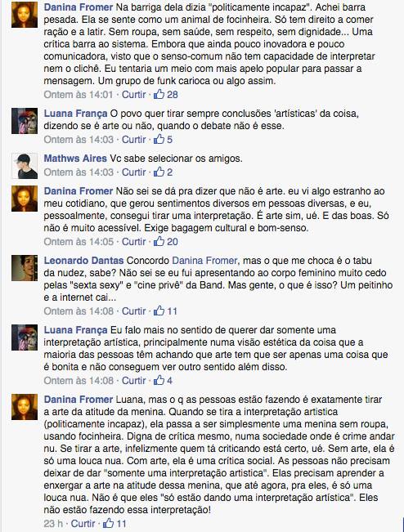Open Leonardo Dantas profile picture
The height and width of the screenshot is (532, 404).
[x=25, y=268]
